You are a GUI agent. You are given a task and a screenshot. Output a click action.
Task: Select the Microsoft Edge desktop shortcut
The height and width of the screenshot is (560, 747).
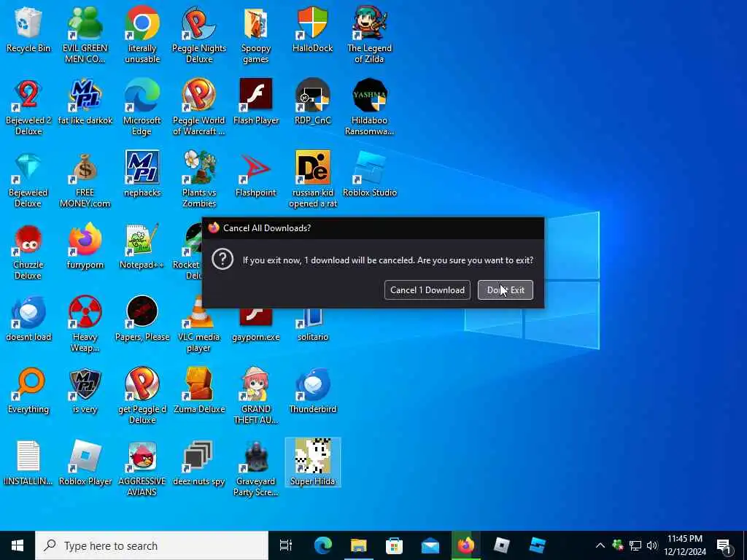(x=142, y=108)
